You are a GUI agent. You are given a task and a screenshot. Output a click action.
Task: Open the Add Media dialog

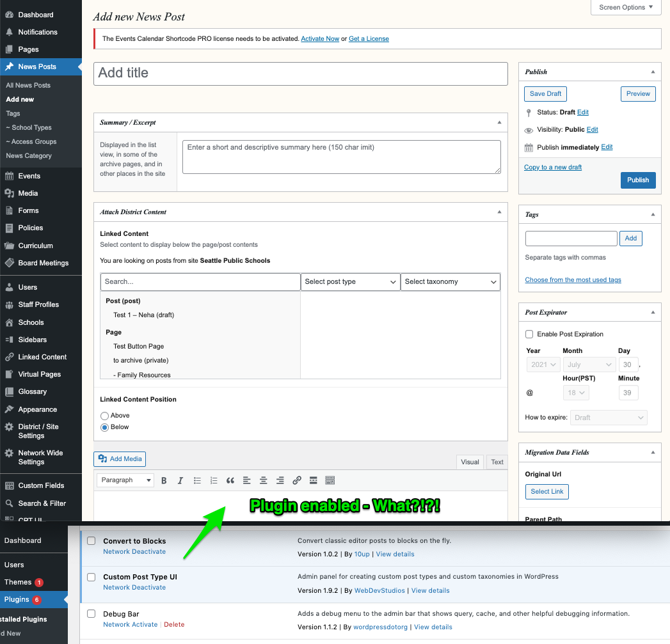119,459
